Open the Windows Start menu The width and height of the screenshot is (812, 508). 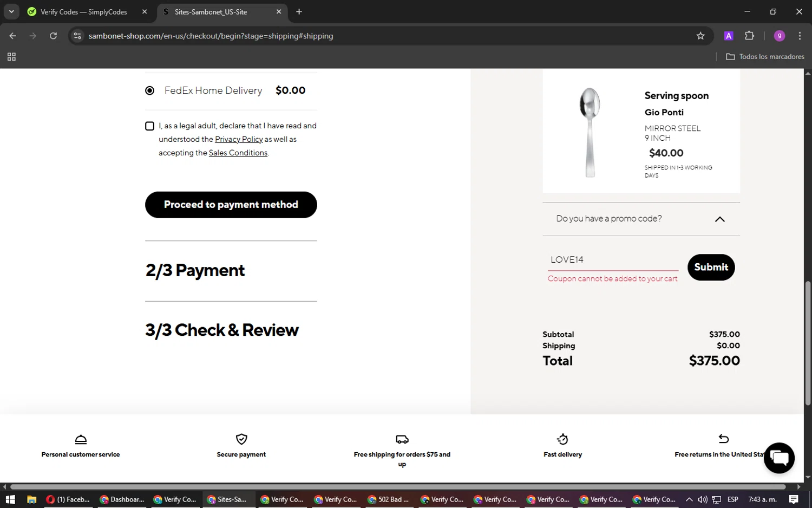pos(10,499)
